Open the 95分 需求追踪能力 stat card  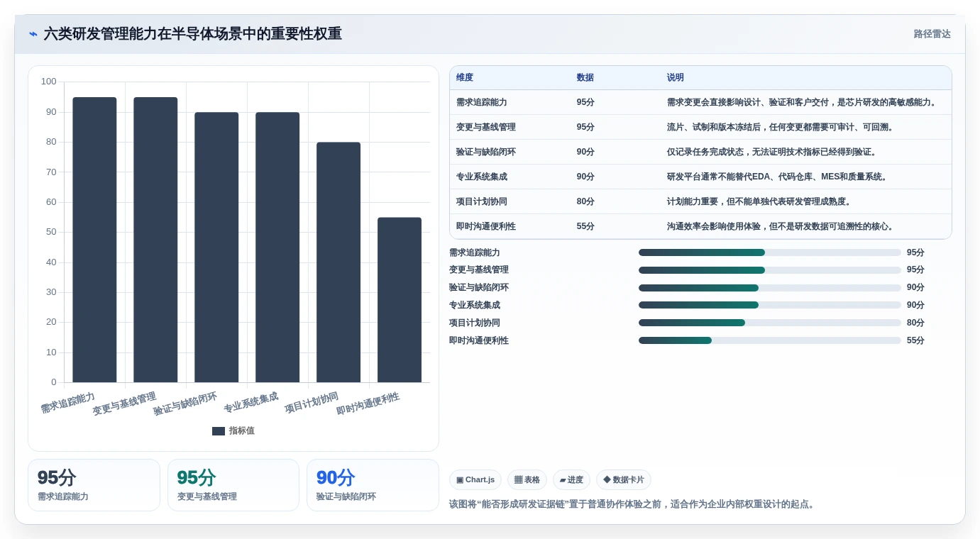click(x=94, y=485)
